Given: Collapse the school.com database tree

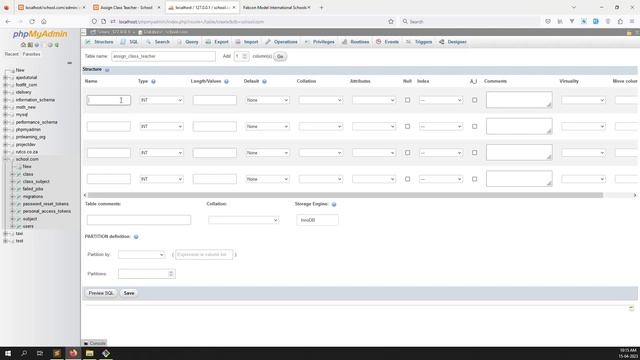Looking at the screenshot, I should pos(5,159).
